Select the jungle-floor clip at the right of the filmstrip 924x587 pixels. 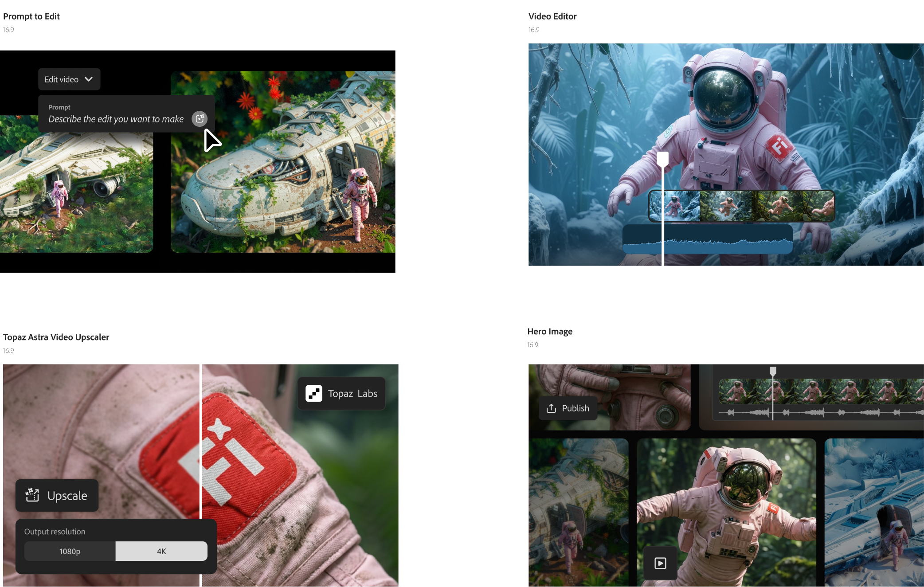(x=793, y=206)
